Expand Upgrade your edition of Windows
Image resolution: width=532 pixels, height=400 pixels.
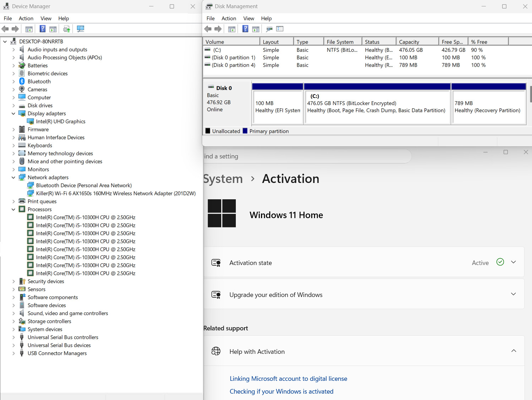(513, 294)
